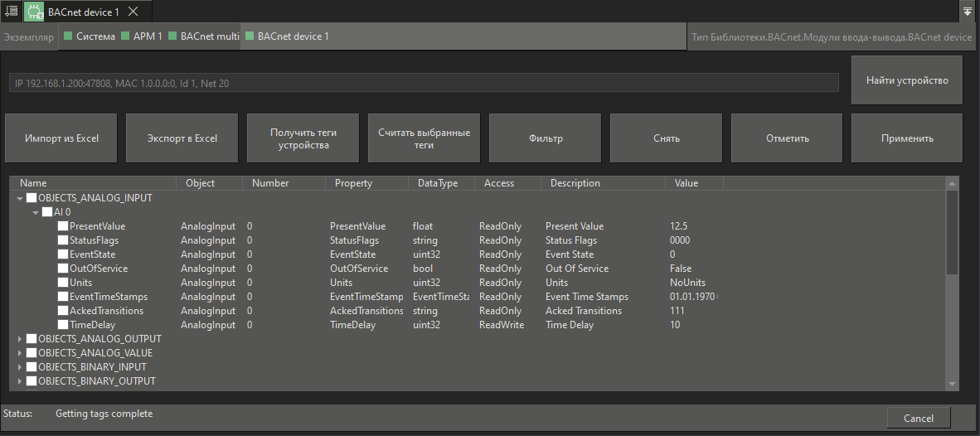
Task: Click the list icon at top-left
Action: click(12, 12)
